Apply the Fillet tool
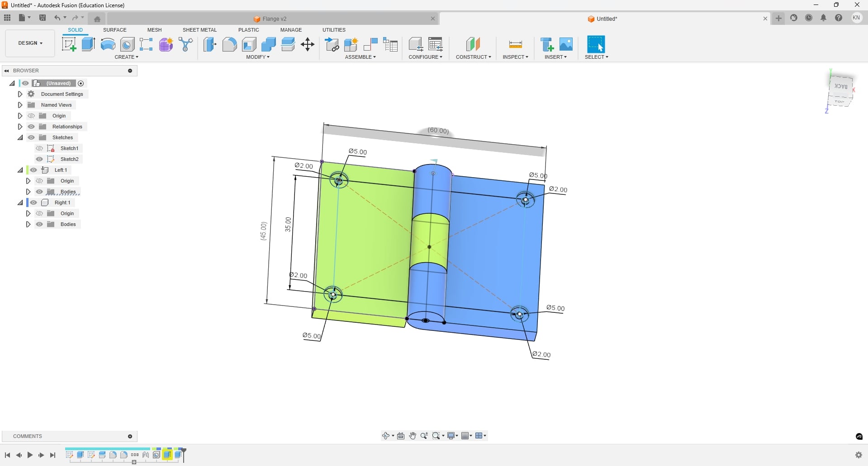Viewport: 868px width, 466px height. click(229, 44)
